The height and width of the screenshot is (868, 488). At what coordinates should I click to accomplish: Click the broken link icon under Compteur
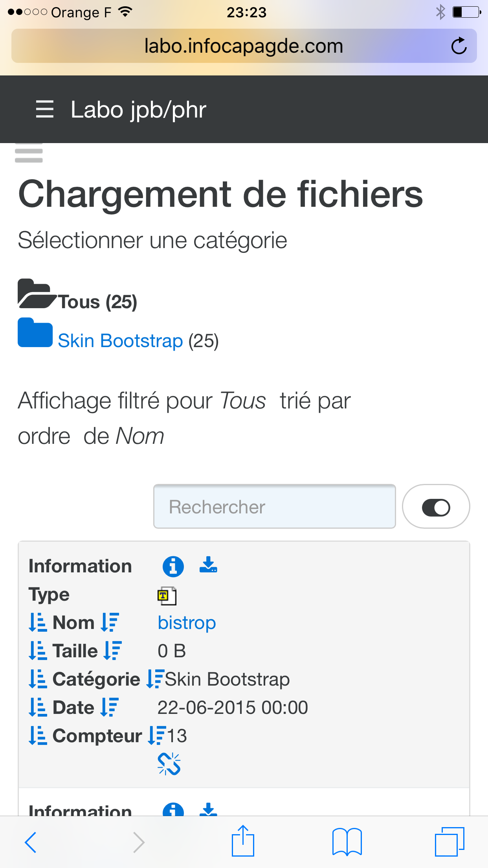click(x=169, y=764)
